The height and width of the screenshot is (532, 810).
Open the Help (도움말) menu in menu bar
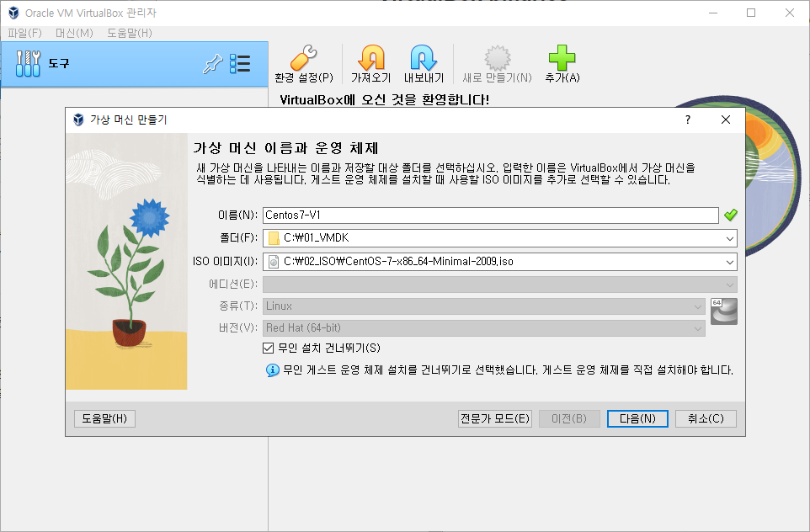(x=130, y=33)
